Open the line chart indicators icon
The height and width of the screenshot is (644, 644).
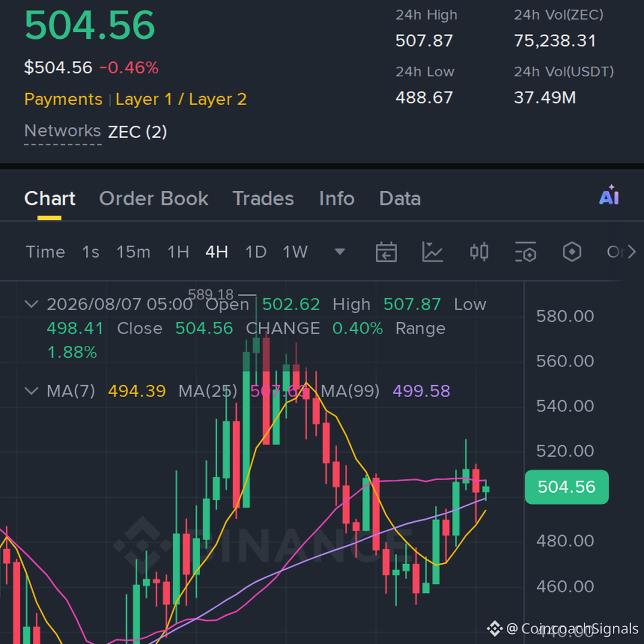[432, 252]
